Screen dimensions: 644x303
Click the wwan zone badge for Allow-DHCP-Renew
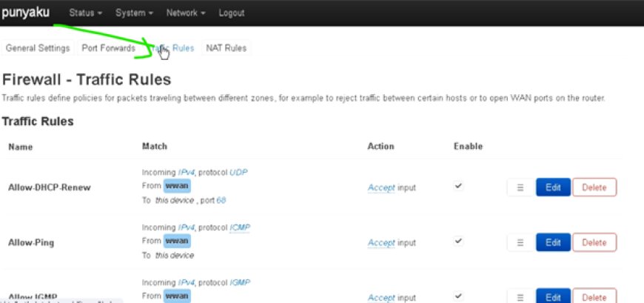(177, 186)
